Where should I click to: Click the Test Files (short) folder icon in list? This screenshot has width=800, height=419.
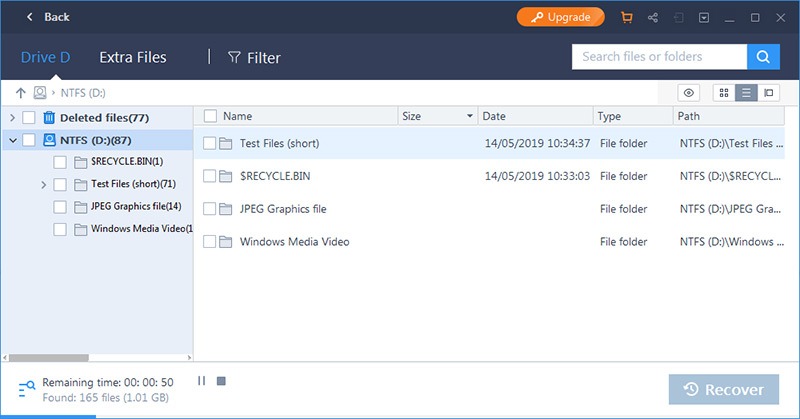coord(226,143)
